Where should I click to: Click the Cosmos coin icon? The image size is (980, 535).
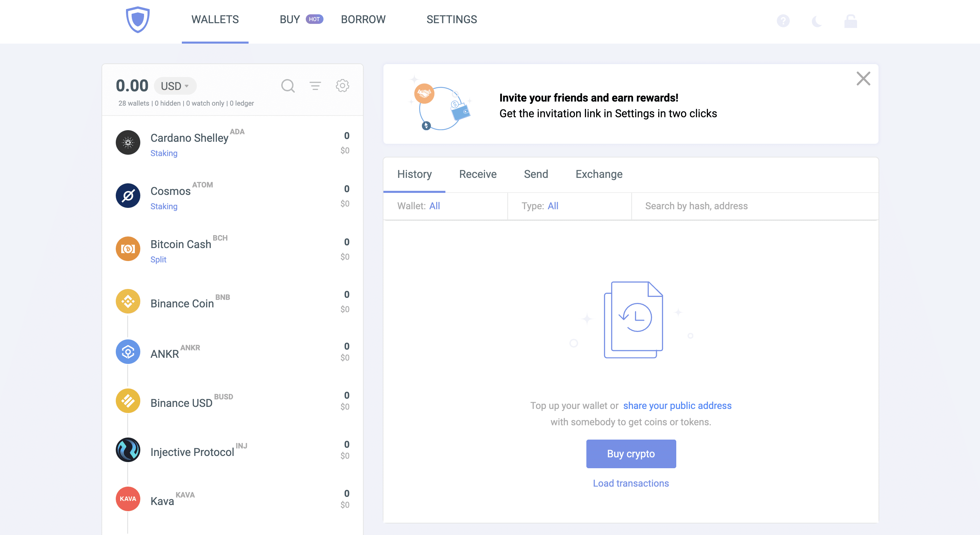pos(128,196)
